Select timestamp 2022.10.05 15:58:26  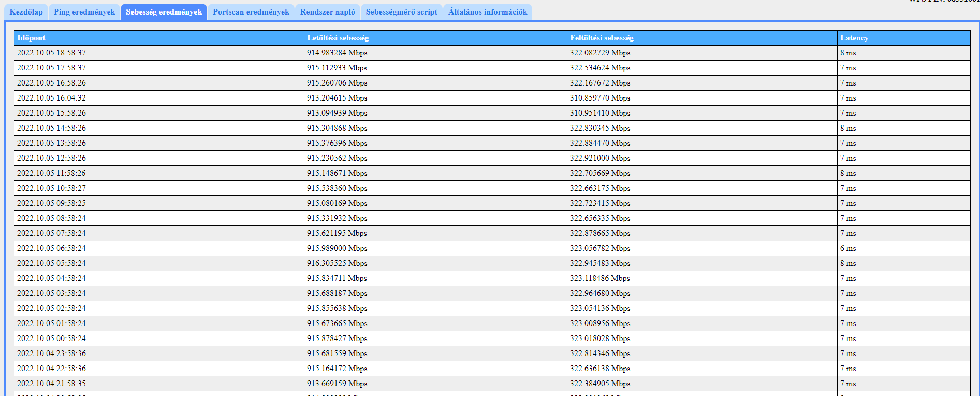point(52,113)
